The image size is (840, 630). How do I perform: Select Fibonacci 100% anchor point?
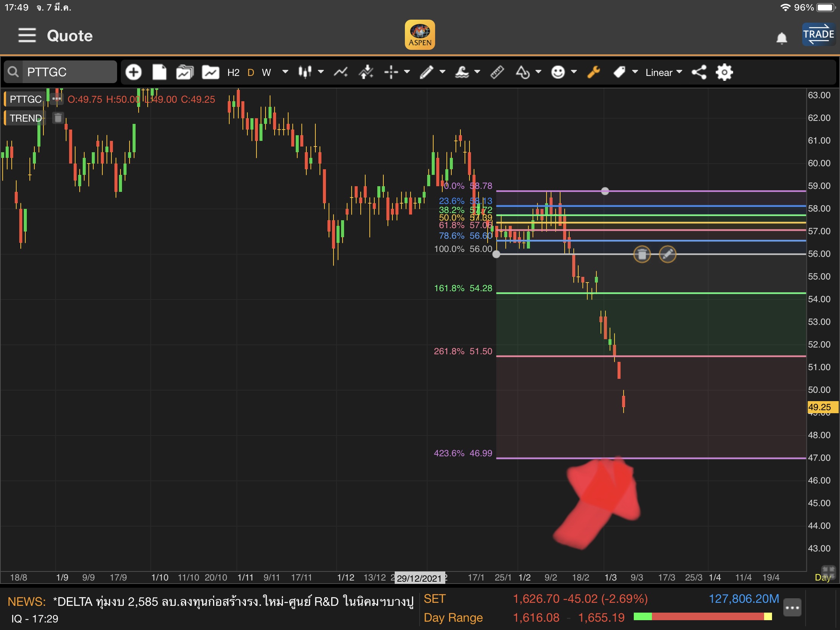496,255
